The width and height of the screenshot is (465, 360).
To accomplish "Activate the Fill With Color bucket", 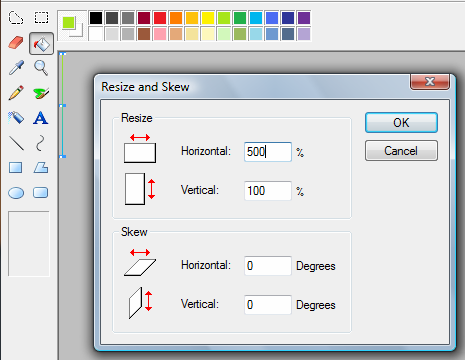I will click(x=41, y=44).
